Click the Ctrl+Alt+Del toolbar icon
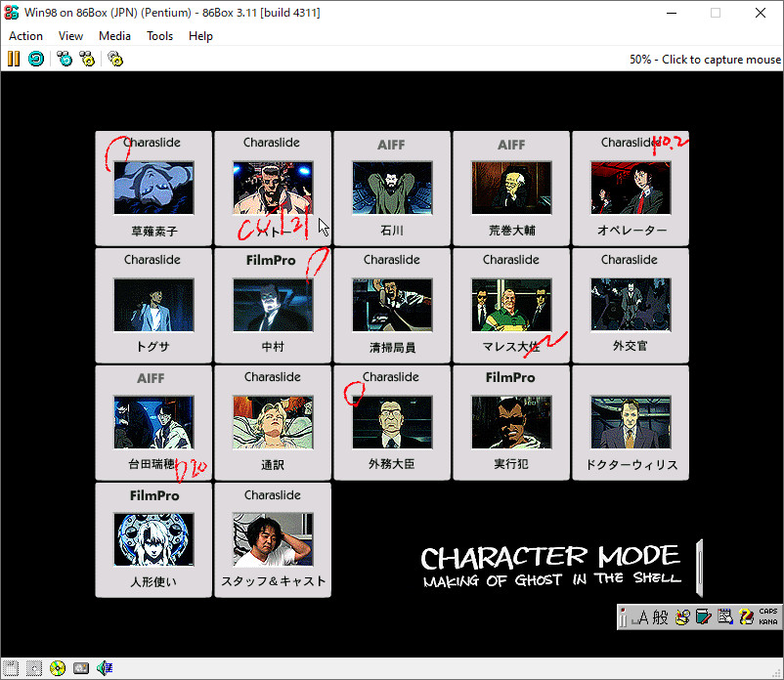The image size is (784, 680). pos(65,59)
